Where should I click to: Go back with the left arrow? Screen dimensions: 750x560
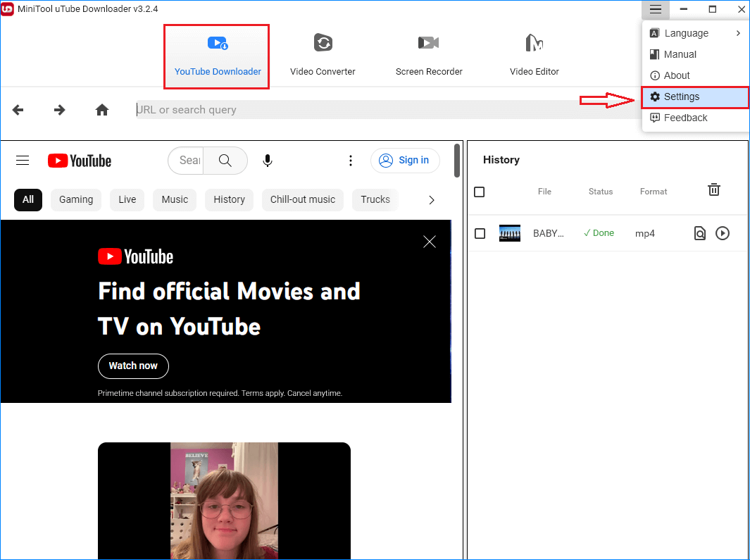pyautogui.click(x=18, y=110)
